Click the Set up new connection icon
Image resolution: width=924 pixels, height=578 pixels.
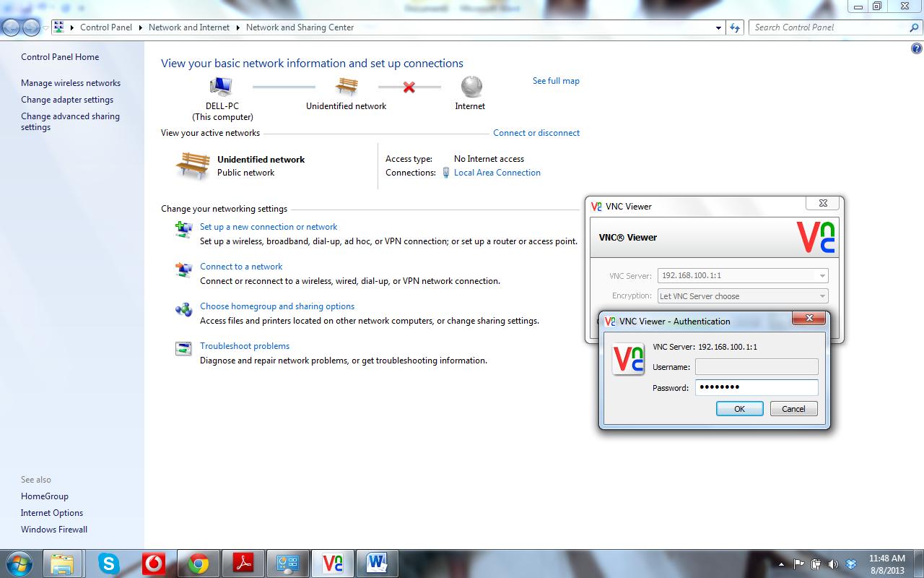point(183,230)
